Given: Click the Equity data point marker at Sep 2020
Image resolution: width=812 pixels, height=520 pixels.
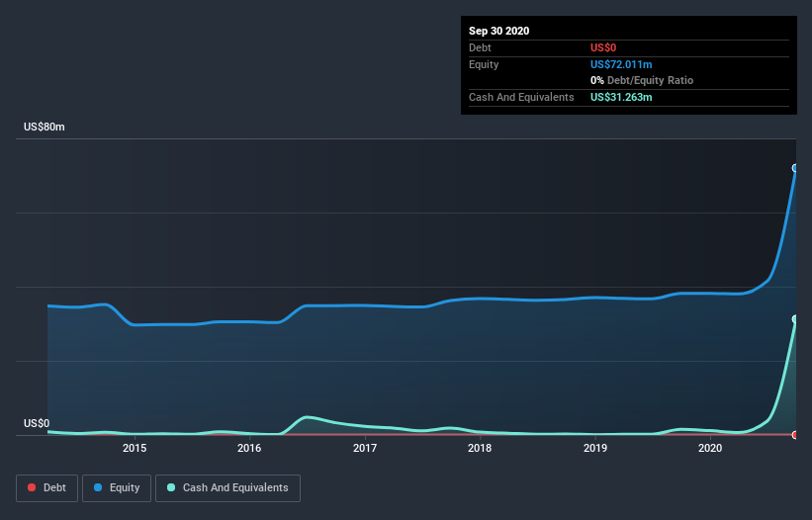Looking at the screenshot, I should (x=795, y=168).
